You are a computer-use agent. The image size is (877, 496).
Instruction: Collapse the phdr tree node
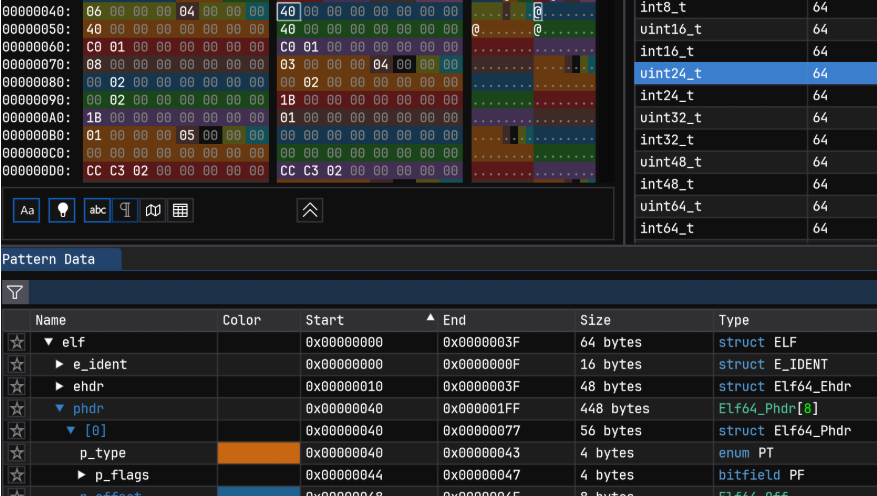(x=60, y=408)
